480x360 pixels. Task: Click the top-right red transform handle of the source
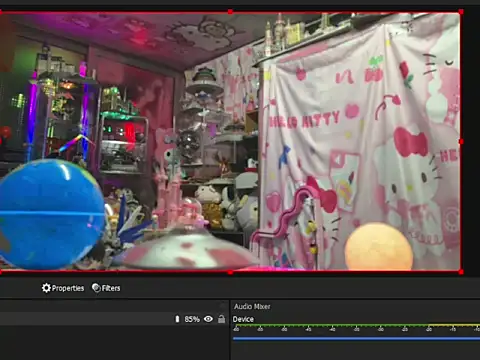(461, 12)
